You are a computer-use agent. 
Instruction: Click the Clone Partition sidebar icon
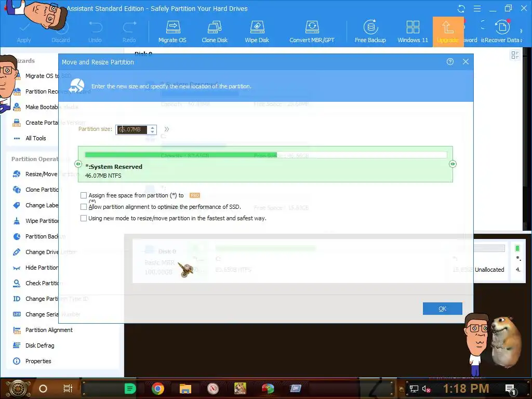[17, 190]
